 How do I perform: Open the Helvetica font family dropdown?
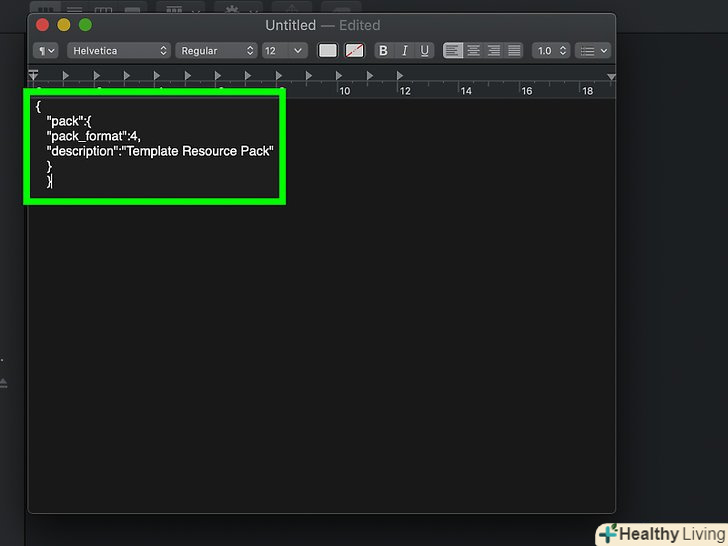tap(119, 51)
